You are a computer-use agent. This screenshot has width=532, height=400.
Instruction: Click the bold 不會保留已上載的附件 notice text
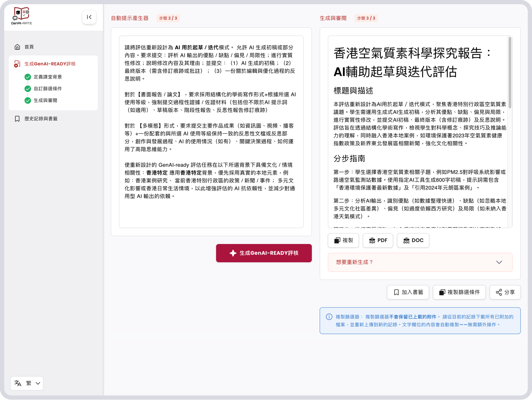413,317
